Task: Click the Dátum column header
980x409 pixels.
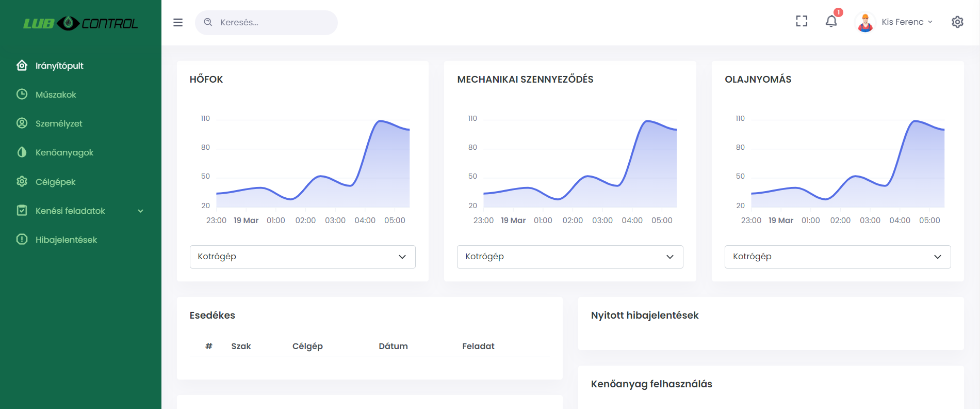Action: [393, 346]
